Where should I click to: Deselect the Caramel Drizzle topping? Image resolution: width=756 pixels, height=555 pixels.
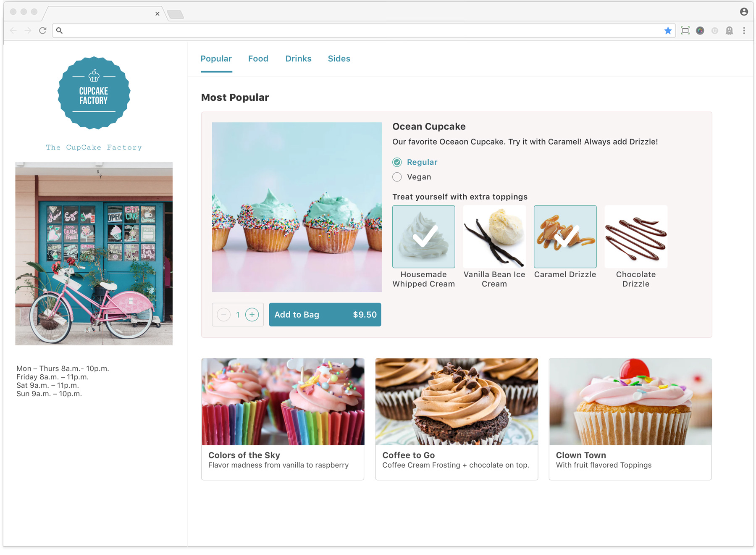pyautogui.click(x=565, y=237)
